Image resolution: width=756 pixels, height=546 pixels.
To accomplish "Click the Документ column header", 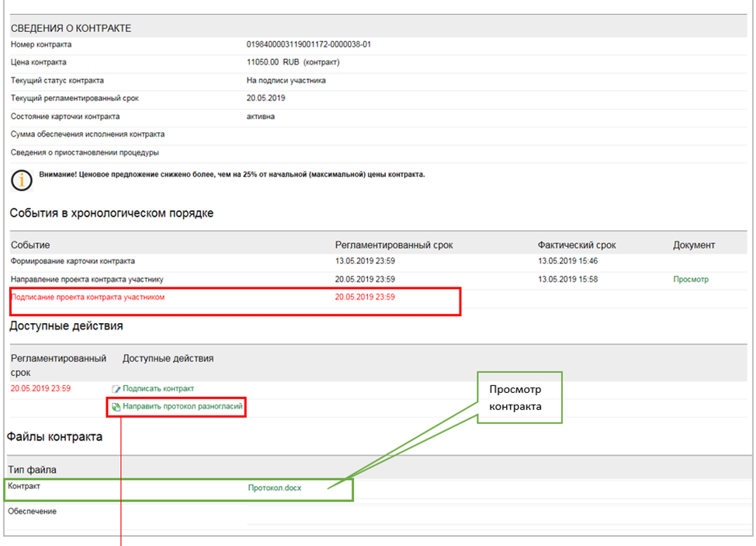I will click(x=694, y=245).
